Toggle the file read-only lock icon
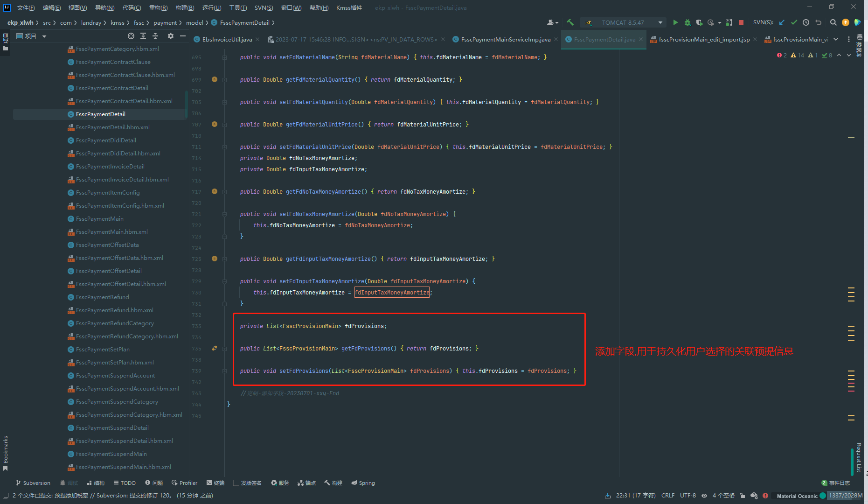 click(x=742, y=496)
